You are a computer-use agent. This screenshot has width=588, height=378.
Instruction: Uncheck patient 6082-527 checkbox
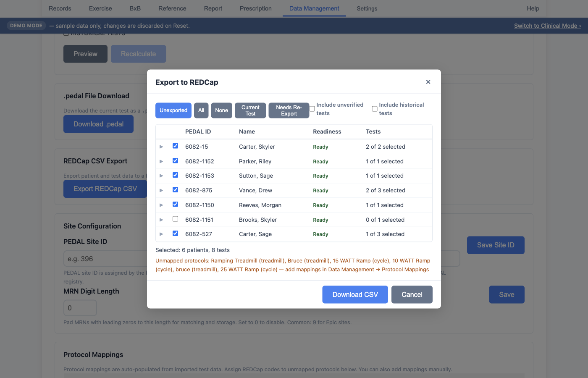click(x=175, y=234)
